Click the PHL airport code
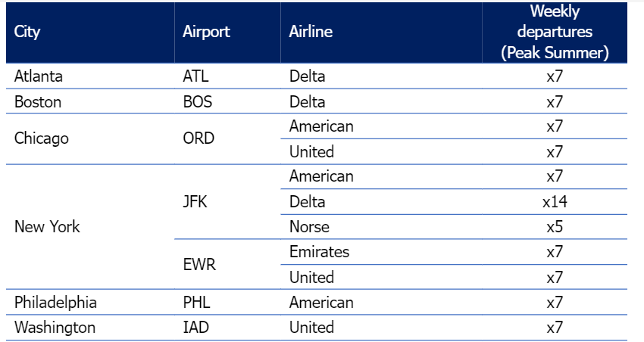 197,303
